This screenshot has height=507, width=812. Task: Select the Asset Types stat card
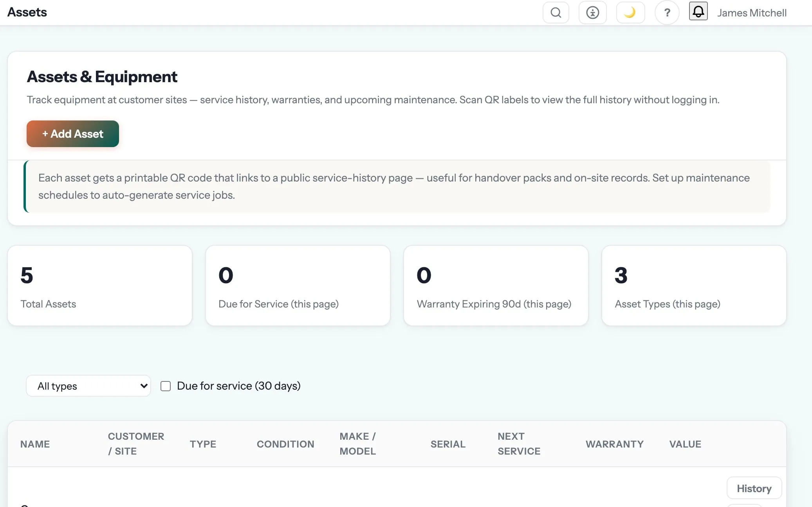[x=694, y=286]
